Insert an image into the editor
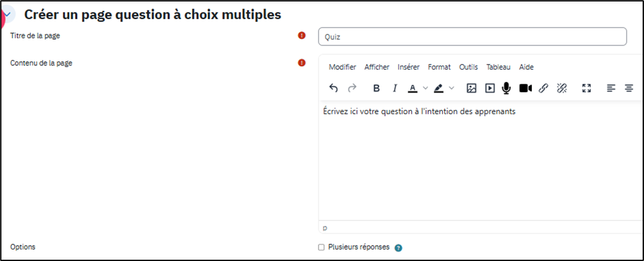Screen dimensions: 644x261 click(471, 88)
